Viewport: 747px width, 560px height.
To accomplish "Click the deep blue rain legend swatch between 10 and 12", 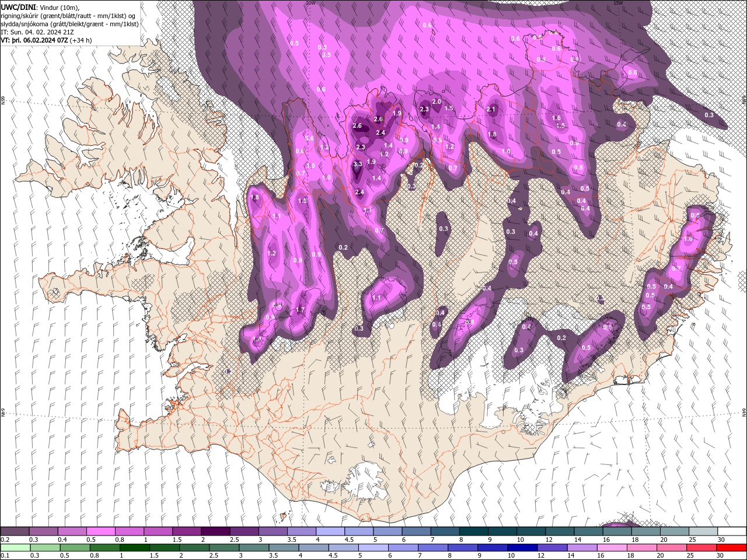I will point(521,548).
